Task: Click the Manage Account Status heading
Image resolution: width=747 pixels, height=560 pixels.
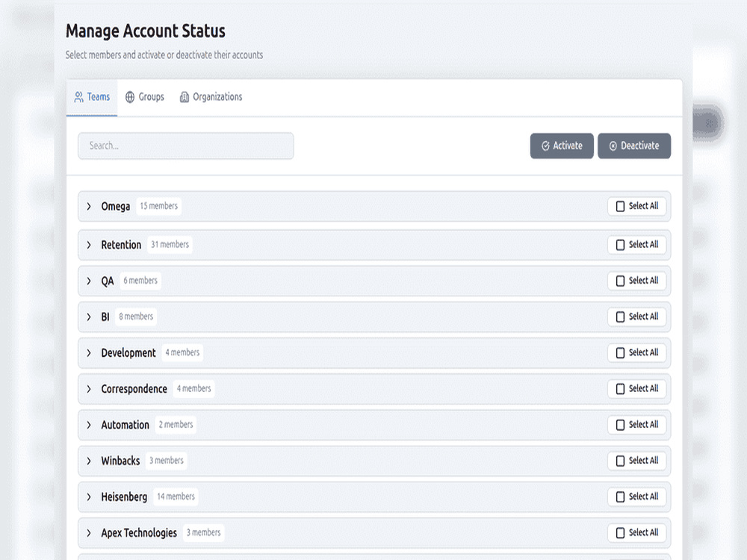Action: (146, 31)
